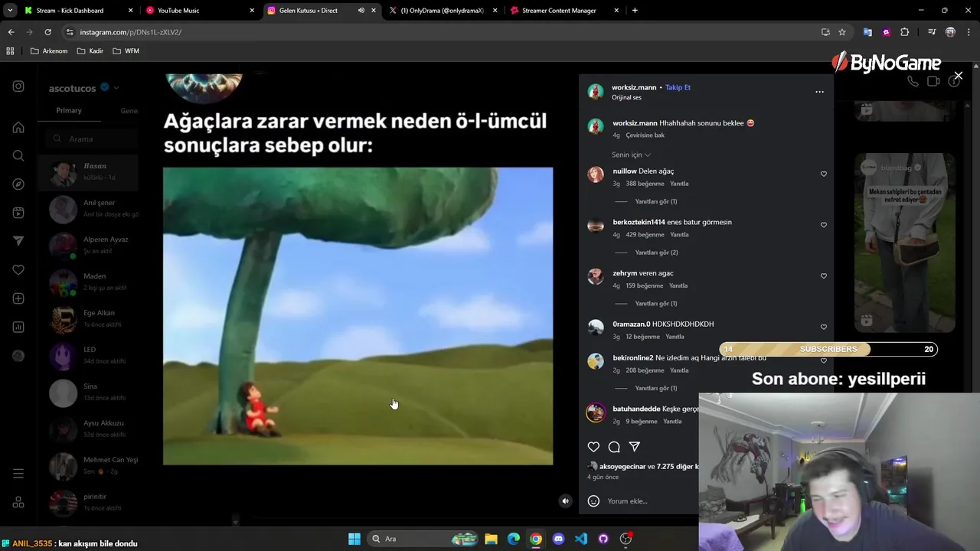This screenshot has height=551, width=980.
Task: Like 0ramazan.0's comment heart
Action: (x=824, y=327)
